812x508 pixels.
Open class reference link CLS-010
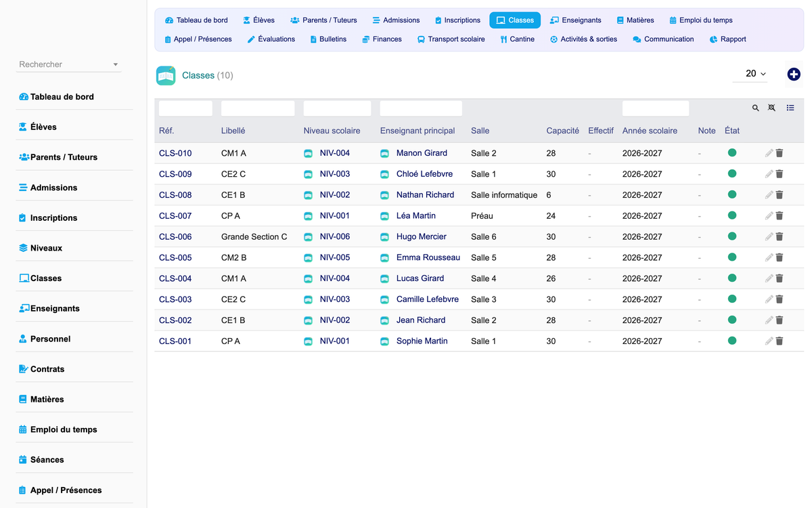point(175,153)
